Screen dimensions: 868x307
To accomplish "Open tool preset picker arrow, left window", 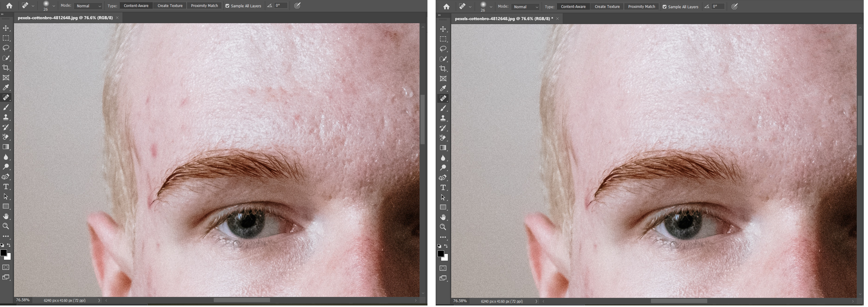I will tap(33, 6).
